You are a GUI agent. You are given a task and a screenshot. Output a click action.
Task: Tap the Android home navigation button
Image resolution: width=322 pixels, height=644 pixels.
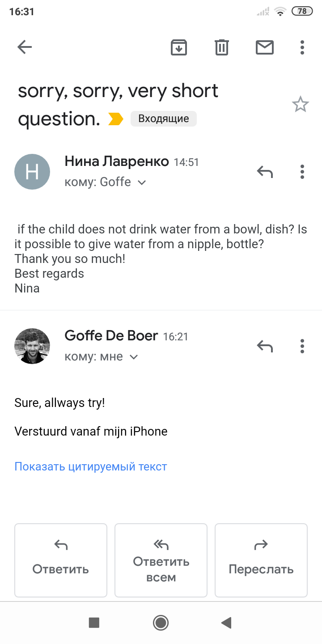(161, 623)
